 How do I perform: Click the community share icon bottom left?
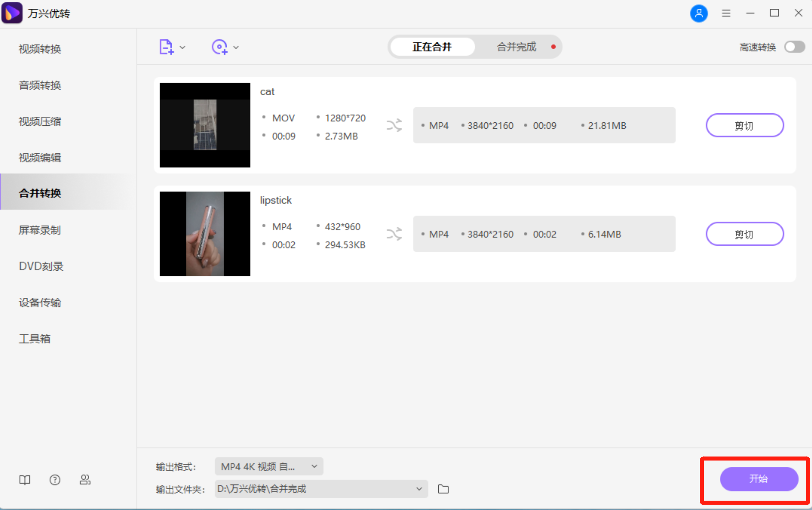[85, 479]
